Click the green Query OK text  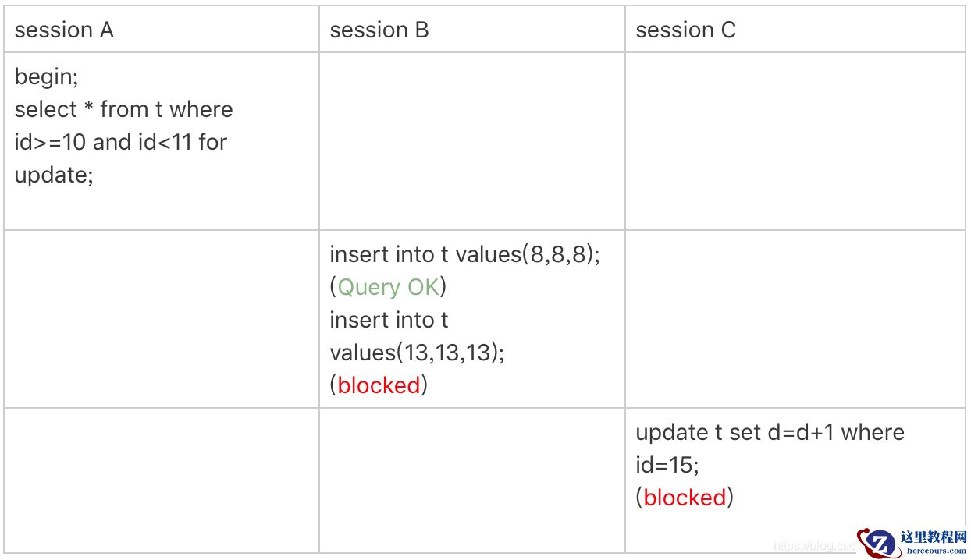click(388, 287)
